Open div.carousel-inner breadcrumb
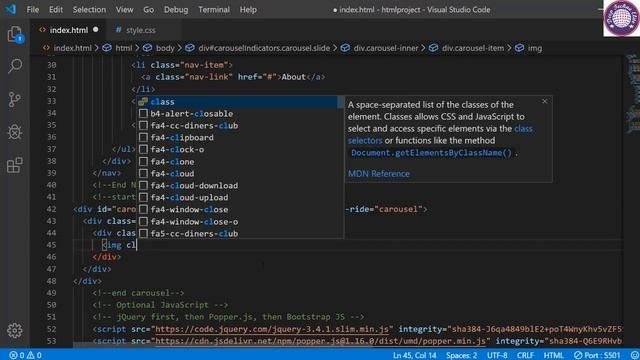640x360 pixels. click(380, 48)
